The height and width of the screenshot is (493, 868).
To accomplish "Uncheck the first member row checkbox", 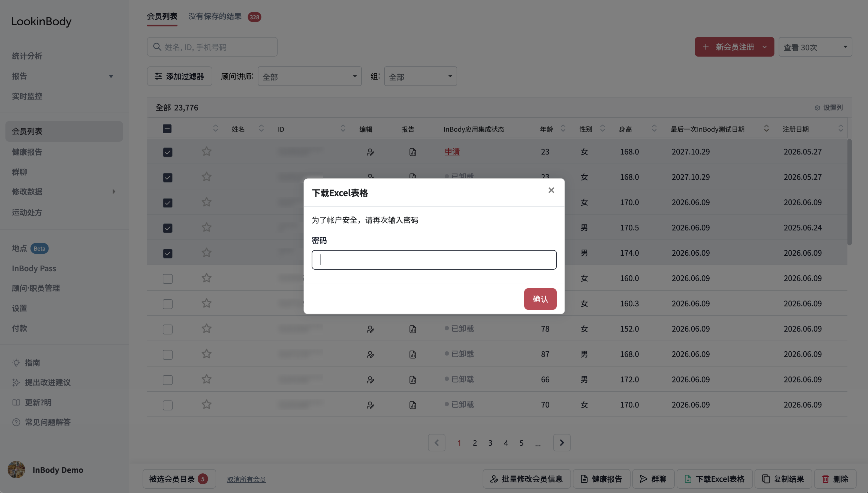I will (167, 152).
